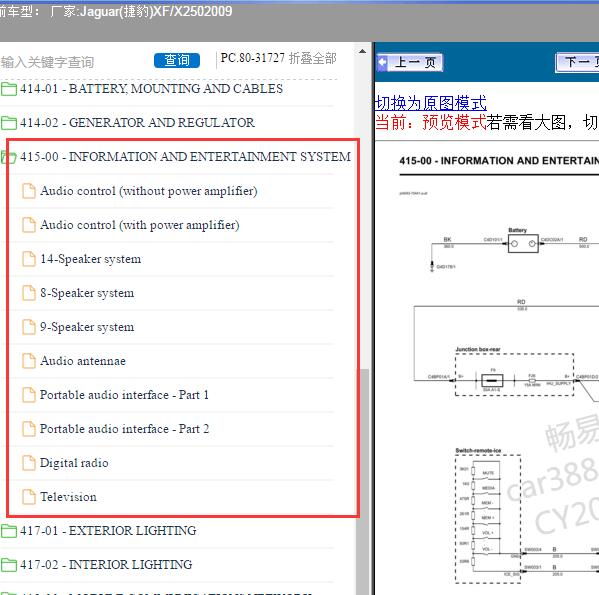Open Audio control (without power amplifier) diagram
This screenshot has width=599, height=595.
point(149,191)
